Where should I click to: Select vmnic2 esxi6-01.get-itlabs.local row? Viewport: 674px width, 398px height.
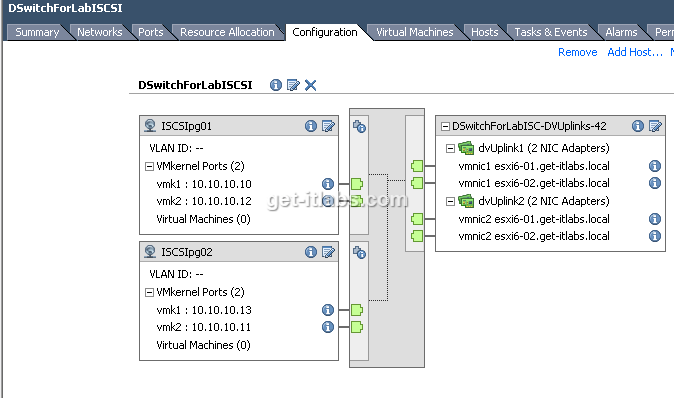534,219
